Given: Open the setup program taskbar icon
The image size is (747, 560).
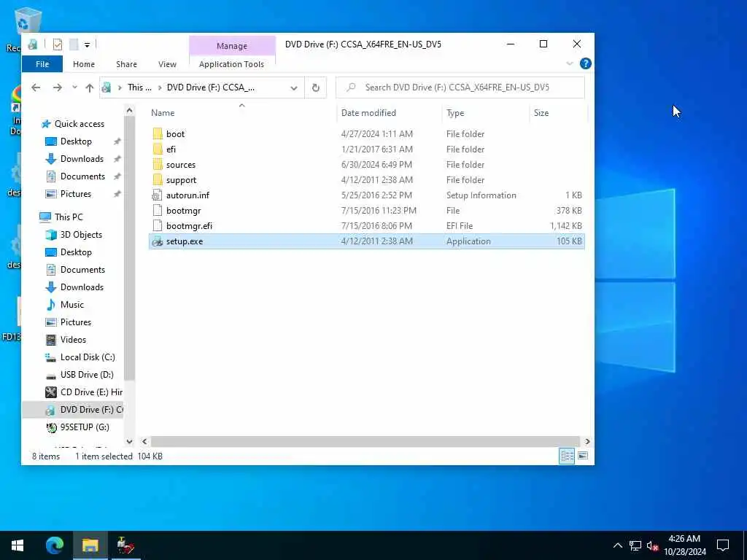Looking at the screenshot, I should (125, 545).
